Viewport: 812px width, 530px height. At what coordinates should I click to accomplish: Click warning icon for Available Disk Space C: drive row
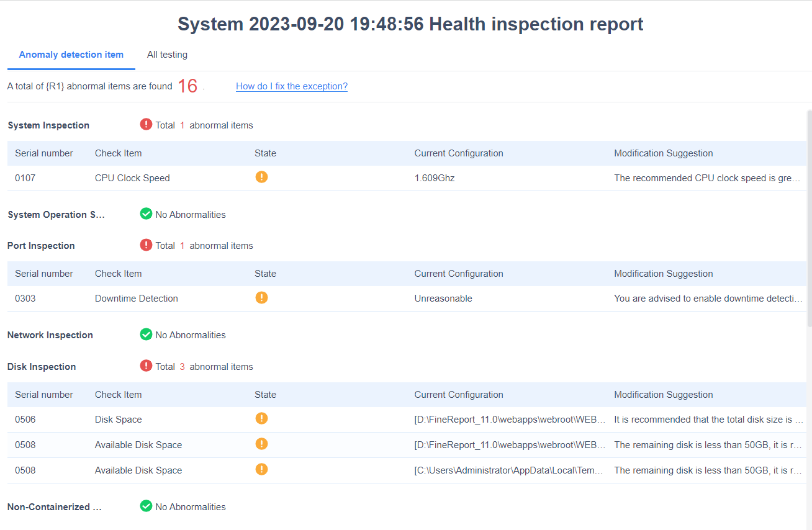261,469
